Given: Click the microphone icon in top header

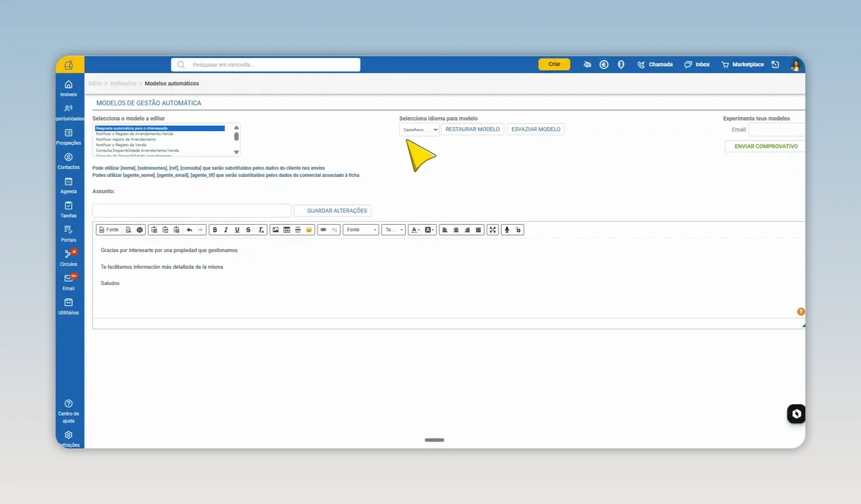Looking at the screenshot, I should tap(621, 64).
